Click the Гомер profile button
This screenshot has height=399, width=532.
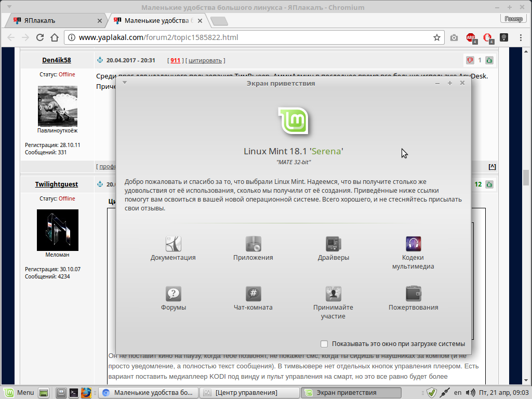click(514, 19)
